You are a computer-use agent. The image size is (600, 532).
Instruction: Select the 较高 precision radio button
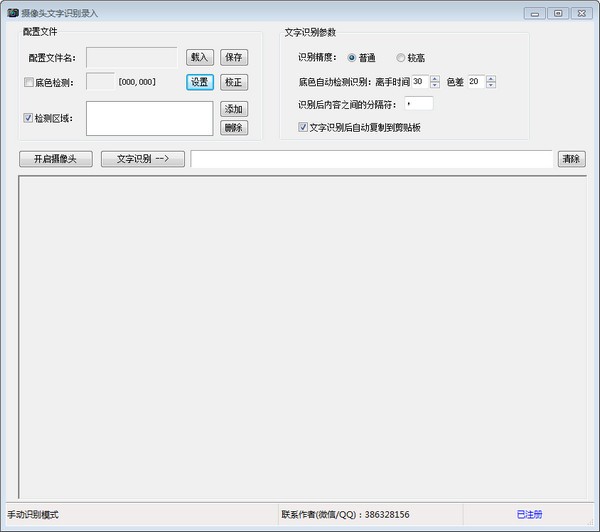click(x=401, y=57)
